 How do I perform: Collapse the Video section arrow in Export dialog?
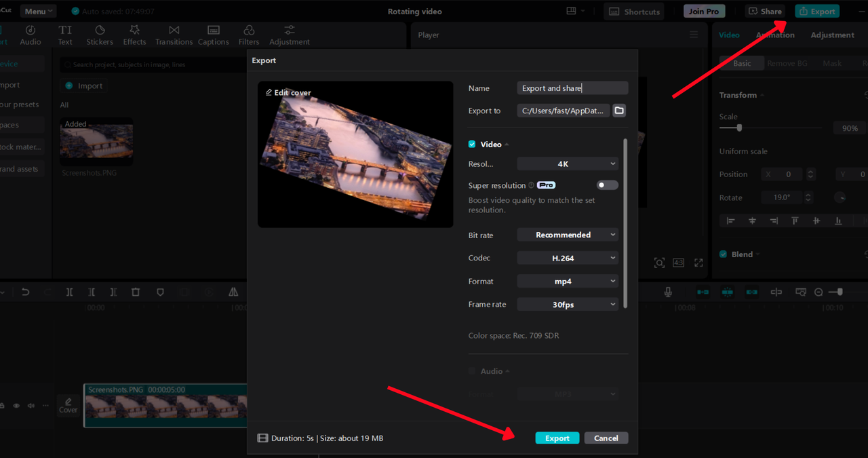[507, 145]
